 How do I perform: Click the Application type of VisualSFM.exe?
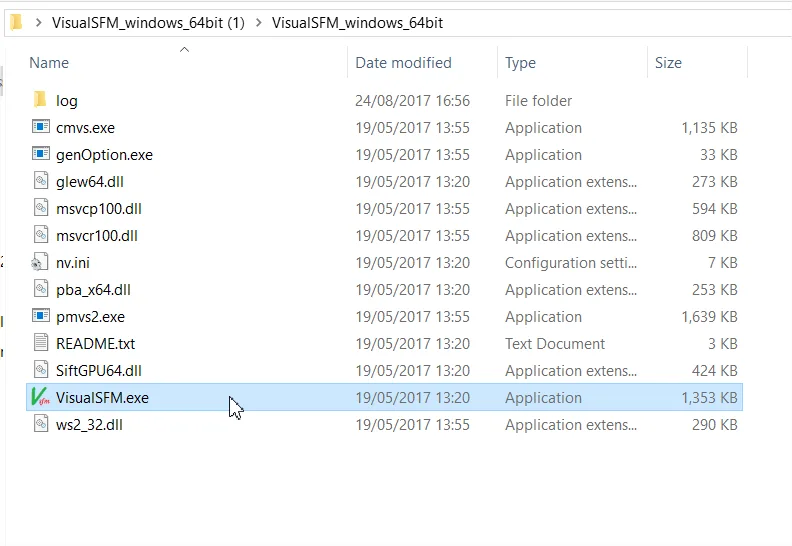[543, 398]
